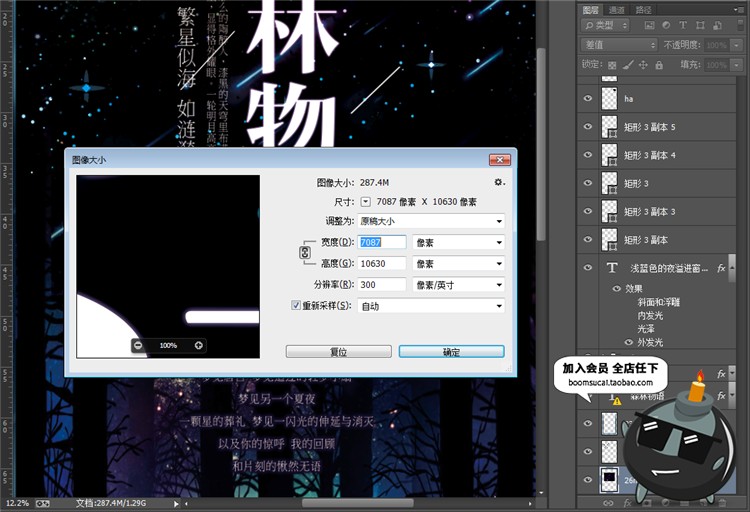Screen dimensions: 750x512
Task: Open the 差值 blend mode dropdown
Action: coord(620,45)
